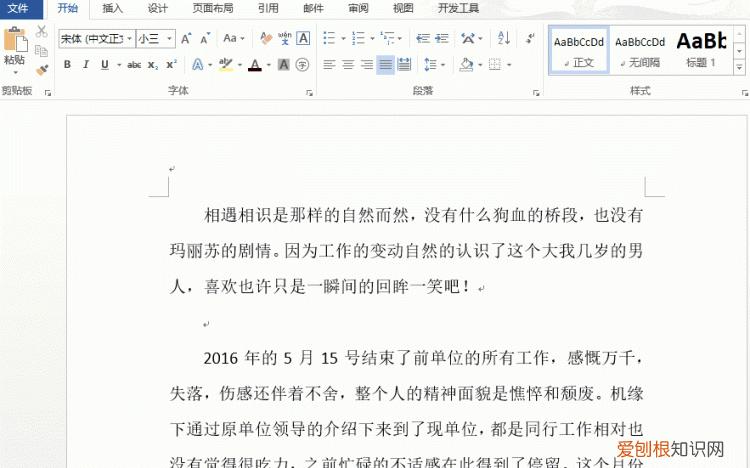This screenshot has height=468, width=750.
Task: Select the 标题 1 Heading style
Action: pos(701,50)
